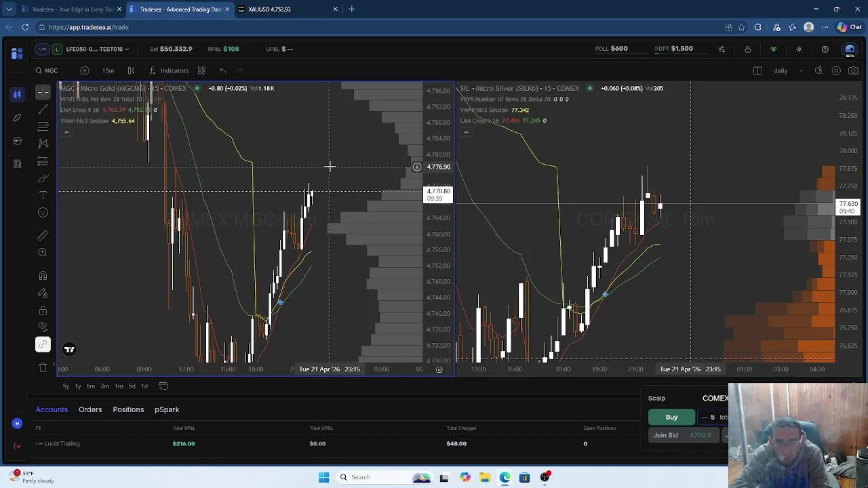This screenshot has width=868, height=488.
Task: Open the Indicators dialog
Action: 168,70
